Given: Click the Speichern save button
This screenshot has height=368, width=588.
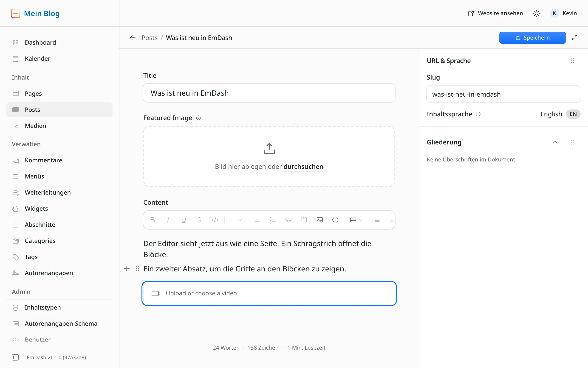Looking at the screenshot, I should (532, 38).
